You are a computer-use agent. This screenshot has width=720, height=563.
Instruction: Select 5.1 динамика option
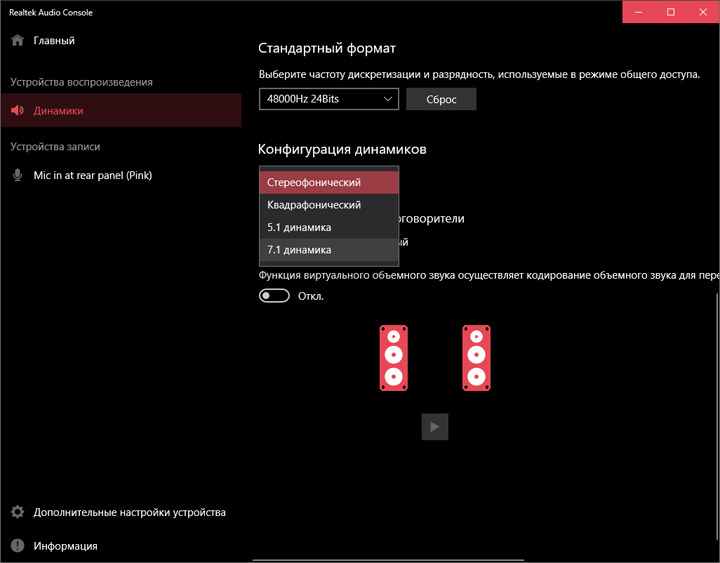[329, 227]
